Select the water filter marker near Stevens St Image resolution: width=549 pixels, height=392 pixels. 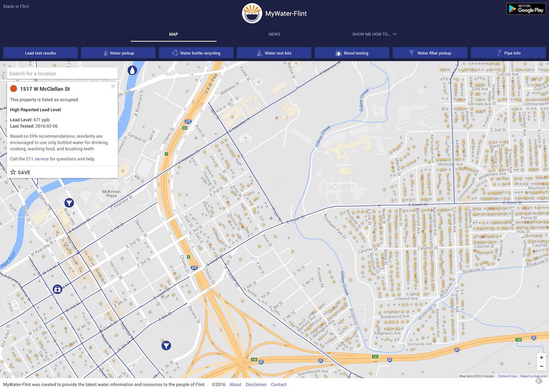point(167,345)
